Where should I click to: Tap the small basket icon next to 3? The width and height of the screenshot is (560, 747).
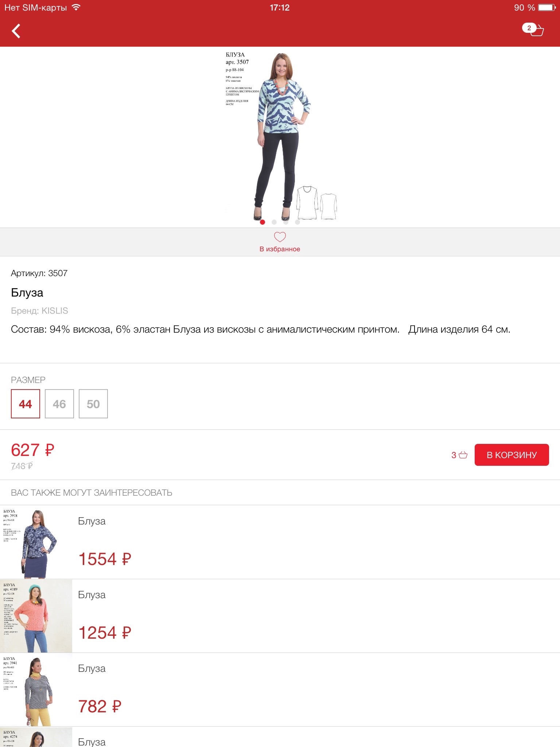(x=463, y=455)
